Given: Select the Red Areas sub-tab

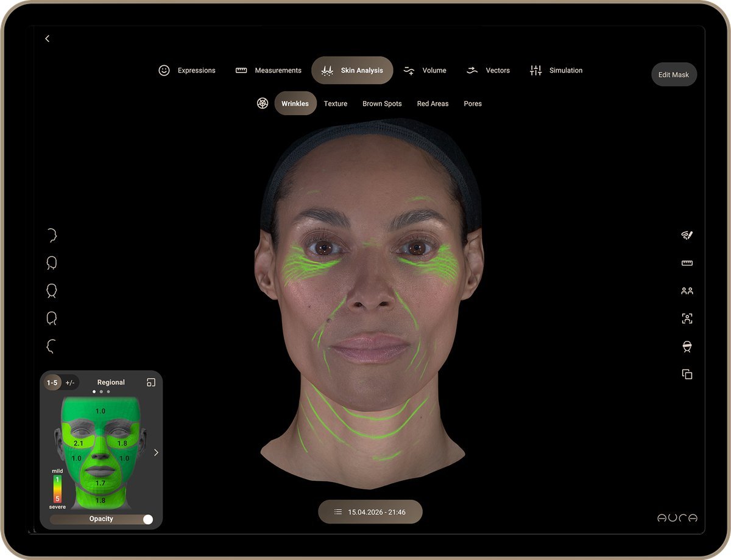Looking at the screenshot, I should [x=433, y=103].
